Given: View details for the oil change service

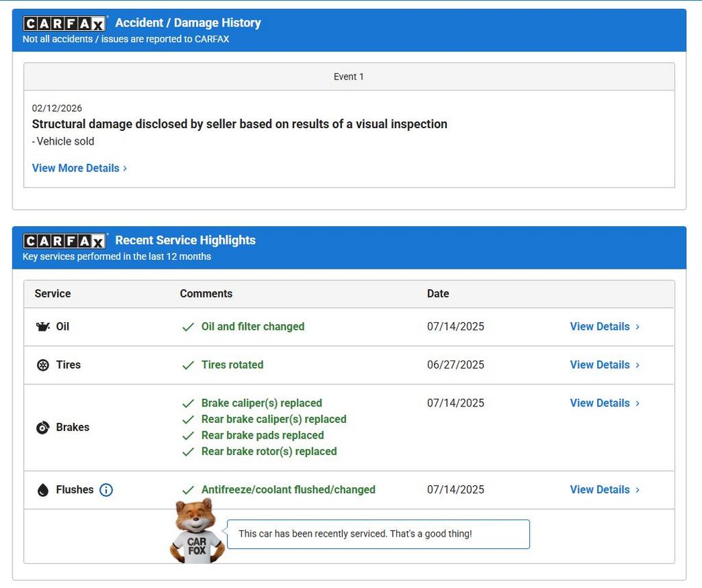Looking at the screenshot, I should click(600, 327).
